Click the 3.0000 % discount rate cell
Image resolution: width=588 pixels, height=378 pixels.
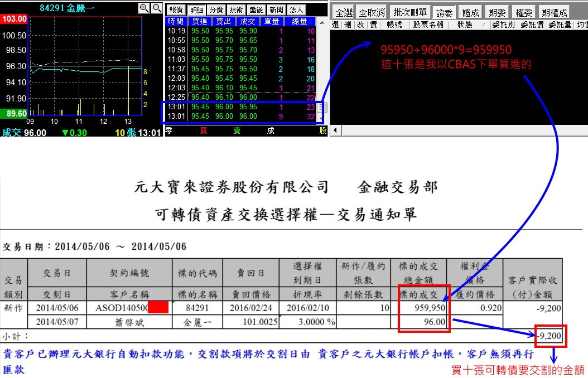click(308, 322)
